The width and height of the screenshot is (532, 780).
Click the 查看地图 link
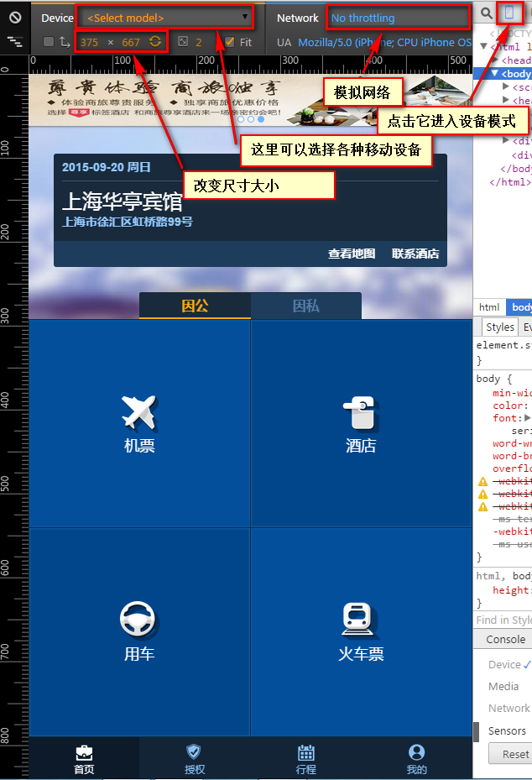tap(352, 254)
